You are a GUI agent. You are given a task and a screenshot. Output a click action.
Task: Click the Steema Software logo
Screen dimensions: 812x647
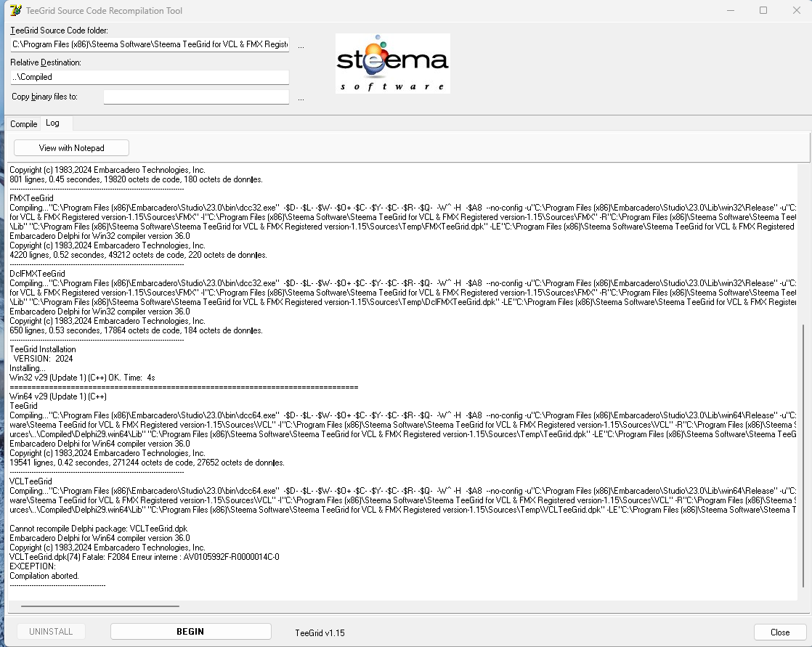click(x=392, y=63)
